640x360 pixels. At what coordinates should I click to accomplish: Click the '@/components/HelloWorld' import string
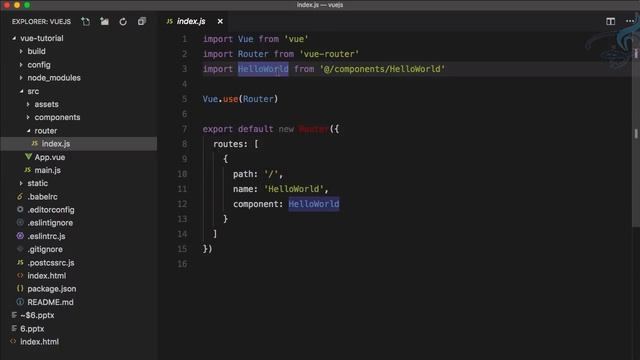click(x=382, y=69)
